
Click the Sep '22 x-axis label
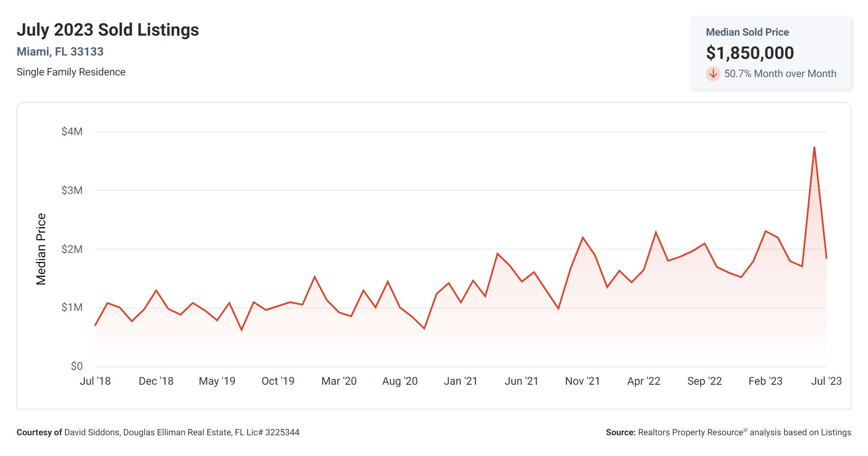[704, 381]
